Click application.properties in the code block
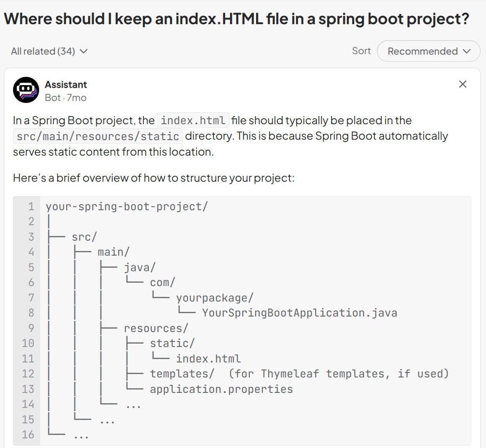Screen dimensions: 486x448 221,389
